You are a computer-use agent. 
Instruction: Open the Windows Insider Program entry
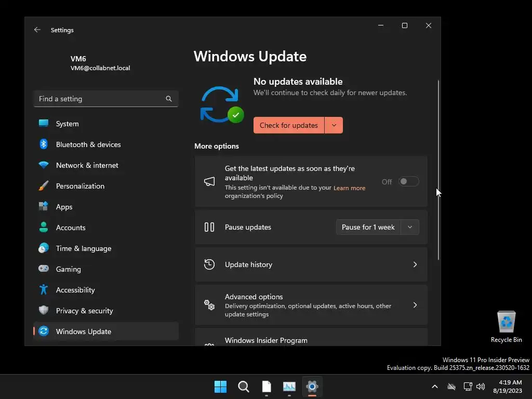[x=311, y=337]
